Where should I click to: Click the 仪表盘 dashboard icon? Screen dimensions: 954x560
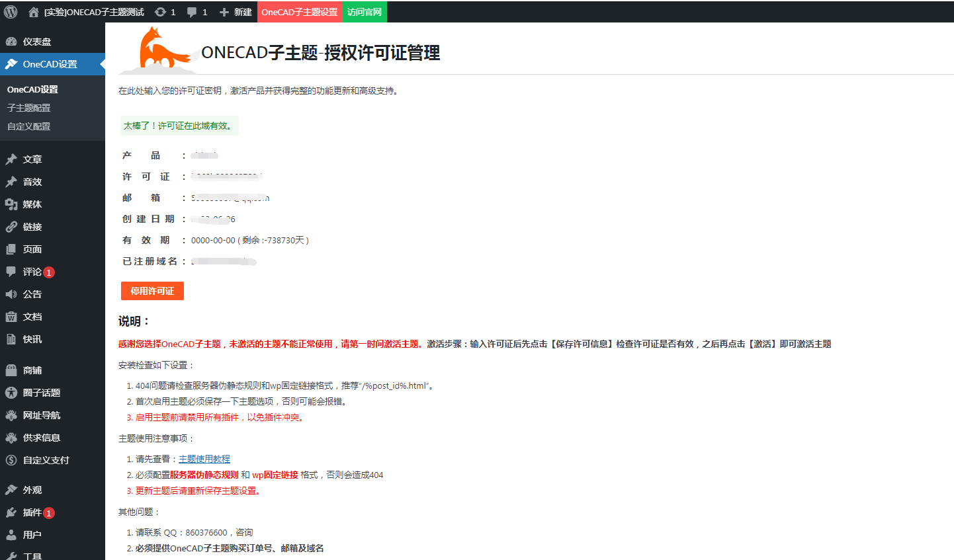pos(11,42)
